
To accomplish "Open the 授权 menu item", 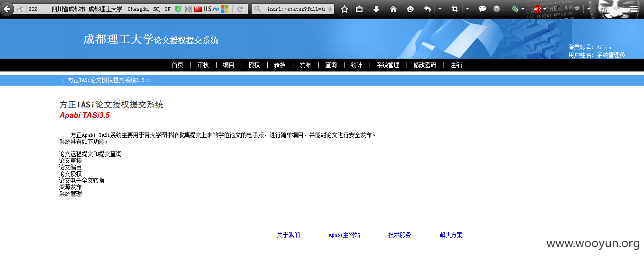I will coord(254,65).
